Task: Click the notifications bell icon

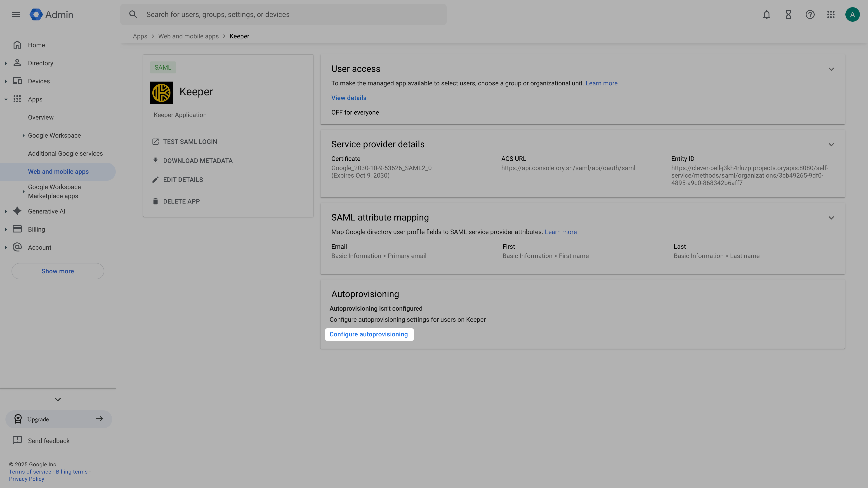Action: (766, 14)
